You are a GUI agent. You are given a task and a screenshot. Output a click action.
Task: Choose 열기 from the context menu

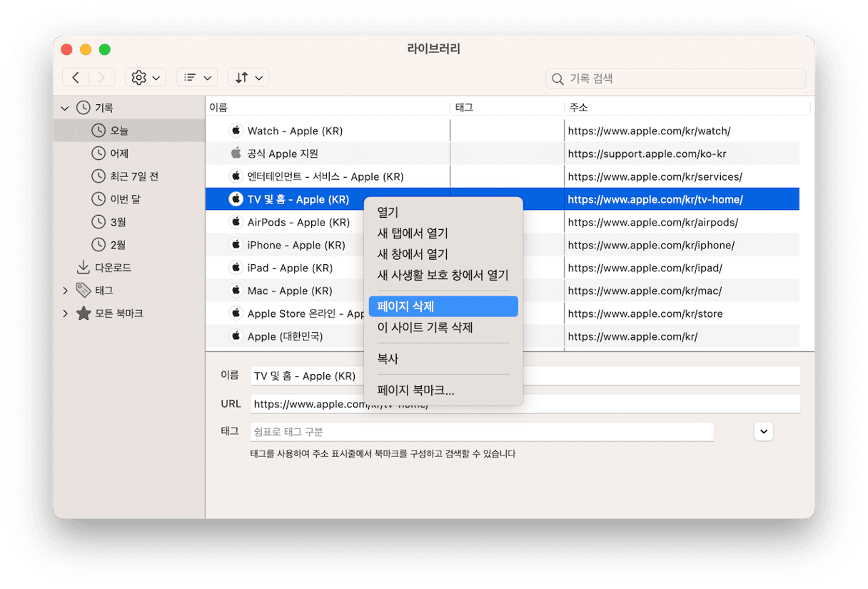(443, 212)
